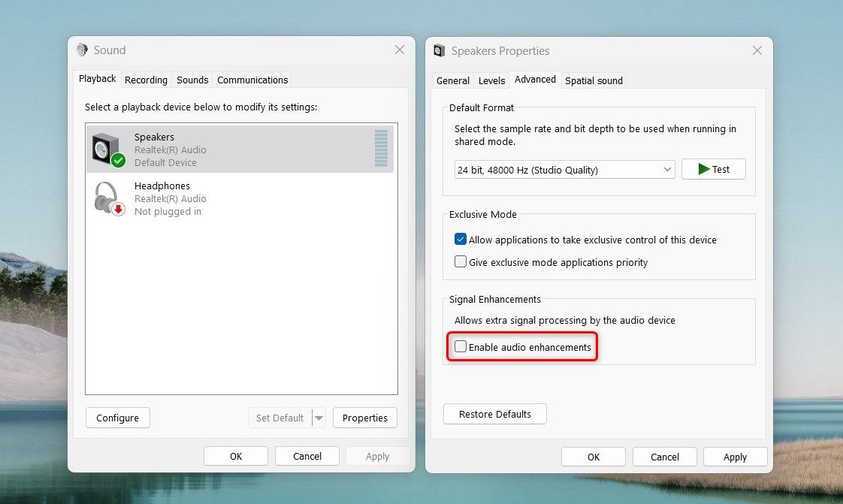Enable audio enhancements
The image size is (843, 504).
point(461,346)
